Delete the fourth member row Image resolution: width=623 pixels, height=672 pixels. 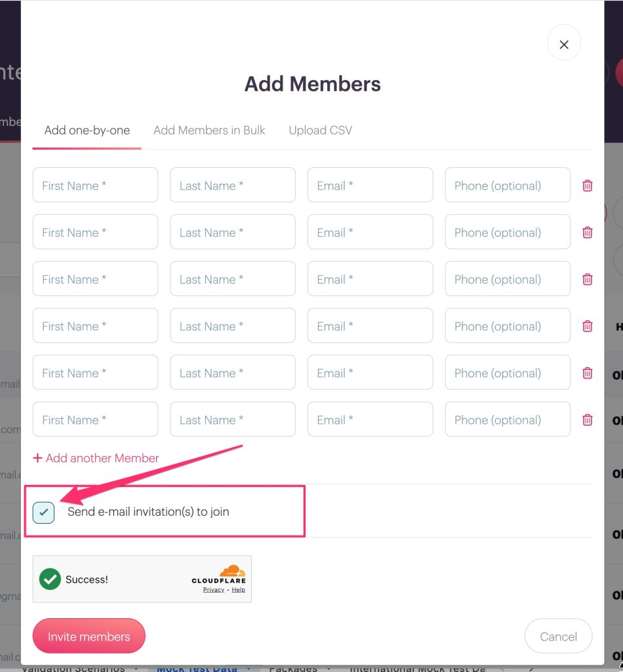click(587, 326)
